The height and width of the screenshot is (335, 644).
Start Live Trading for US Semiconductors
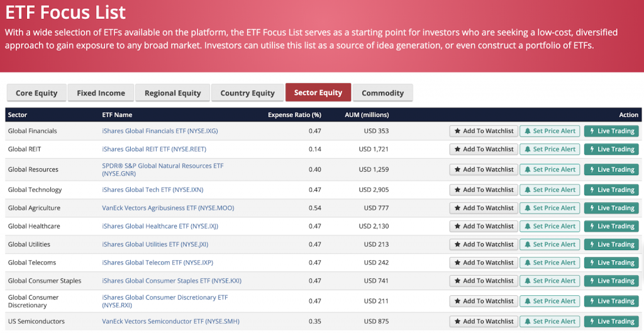612,321
